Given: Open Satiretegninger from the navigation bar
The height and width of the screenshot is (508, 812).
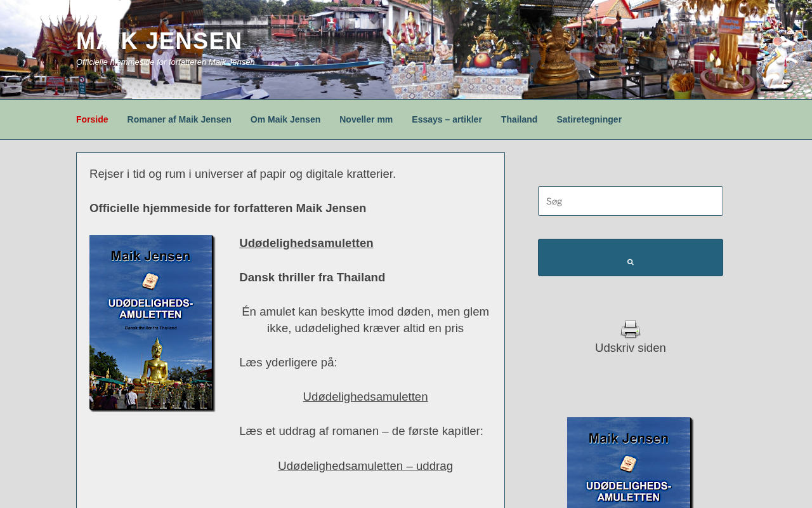Looking at the screenshot, I should point(589,119).
